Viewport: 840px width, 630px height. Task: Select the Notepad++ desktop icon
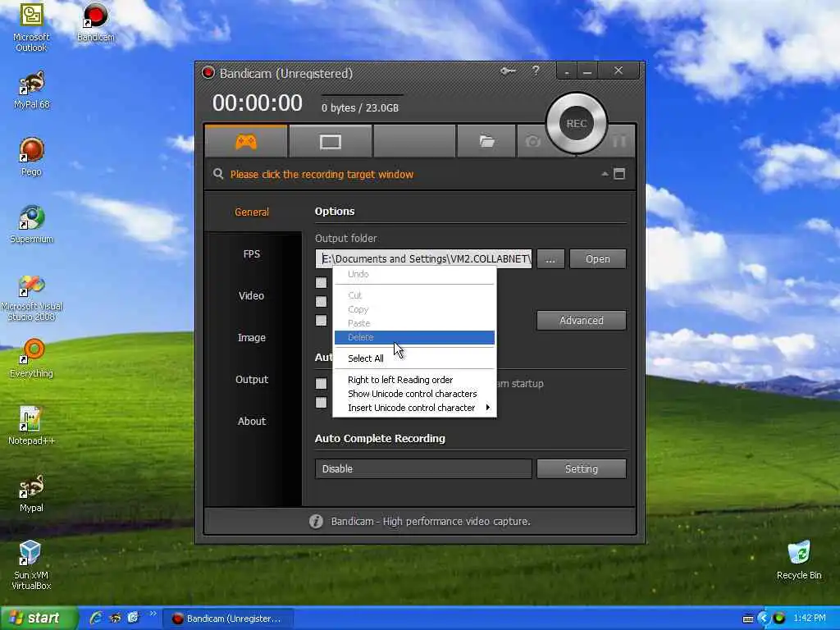tap(32, 426)
